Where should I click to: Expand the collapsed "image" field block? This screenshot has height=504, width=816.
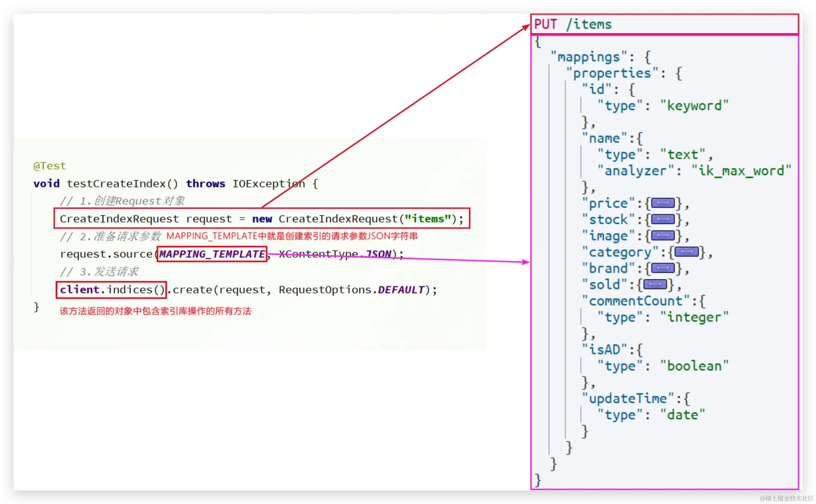click(x=663, y=235)
